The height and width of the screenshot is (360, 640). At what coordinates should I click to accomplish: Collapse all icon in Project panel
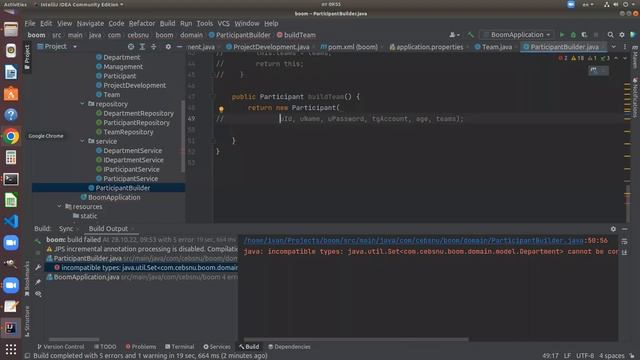click(x=153, y=47)
